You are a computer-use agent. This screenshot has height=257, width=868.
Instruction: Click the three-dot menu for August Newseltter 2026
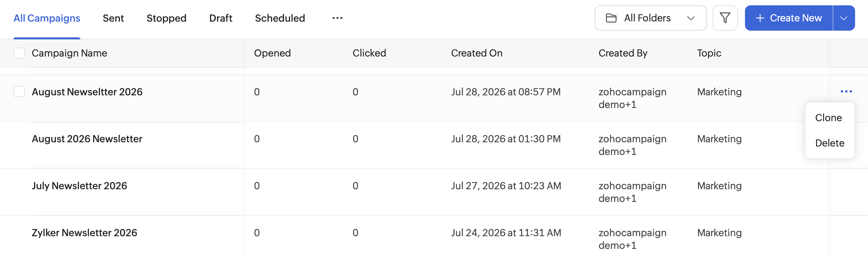(x=846, y=91)
